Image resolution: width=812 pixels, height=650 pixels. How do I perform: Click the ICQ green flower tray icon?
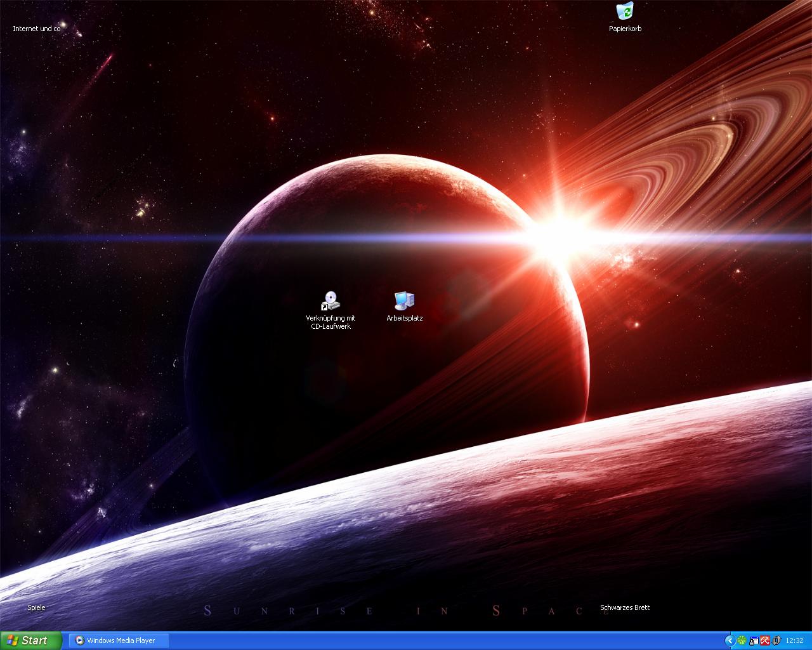[x=742, y=640]
